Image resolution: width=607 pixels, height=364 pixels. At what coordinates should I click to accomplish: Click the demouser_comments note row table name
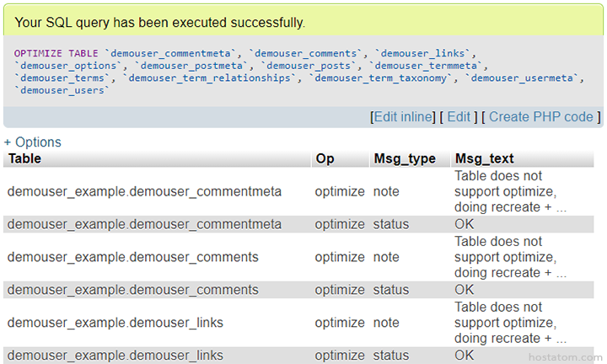(x=133, y=257)
